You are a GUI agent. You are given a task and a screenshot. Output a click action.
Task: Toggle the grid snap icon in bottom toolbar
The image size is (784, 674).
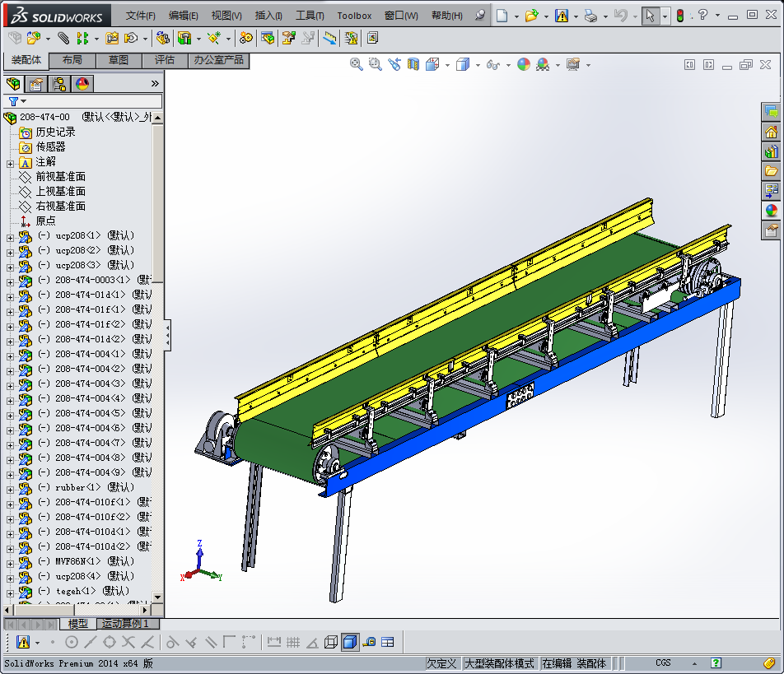(x=293, y=642)
